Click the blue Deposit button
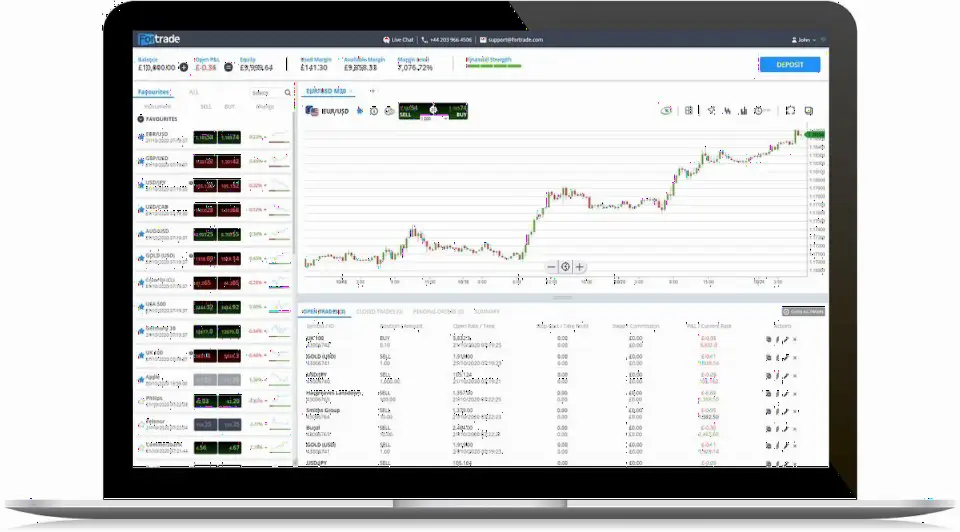 (789, 64)
